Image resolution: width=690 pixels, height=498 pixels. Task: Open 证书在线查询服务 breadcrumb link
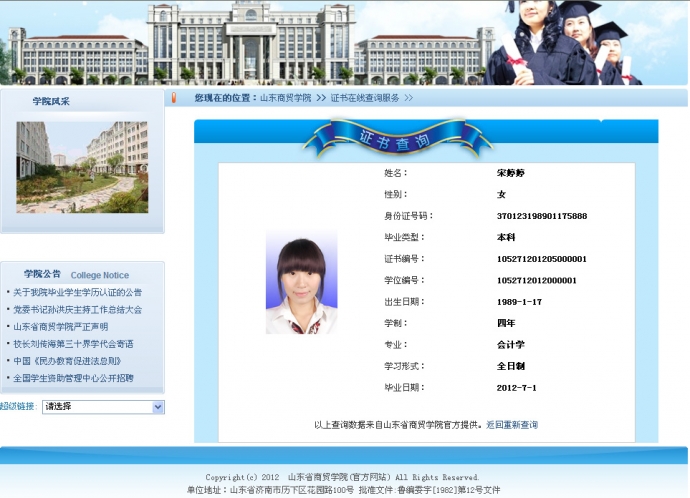click(x=365, y=98)
